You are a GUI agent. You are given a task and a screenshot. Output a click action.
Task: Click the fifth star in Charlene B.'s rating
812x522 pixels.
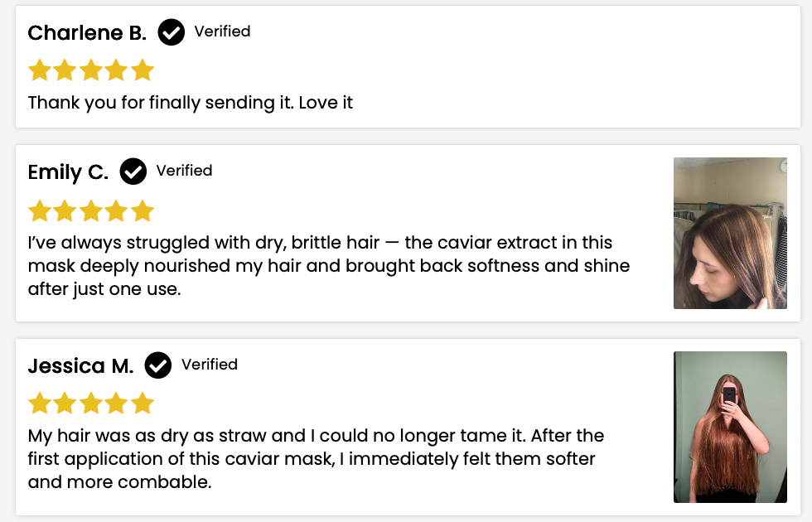coord(143,70)
